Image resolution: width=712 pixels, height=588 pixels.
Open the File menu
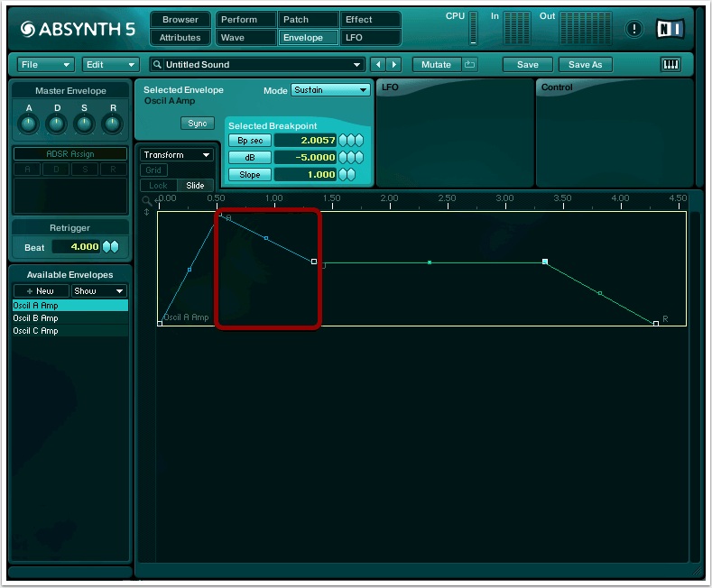click(x=46, y=65)
